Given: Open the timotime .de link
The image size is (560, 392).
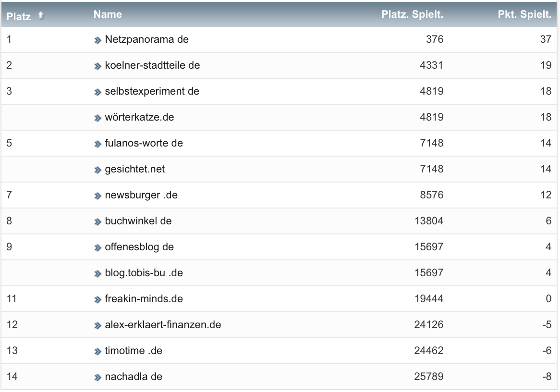Looking at the screenshot, I should [134, 351].
